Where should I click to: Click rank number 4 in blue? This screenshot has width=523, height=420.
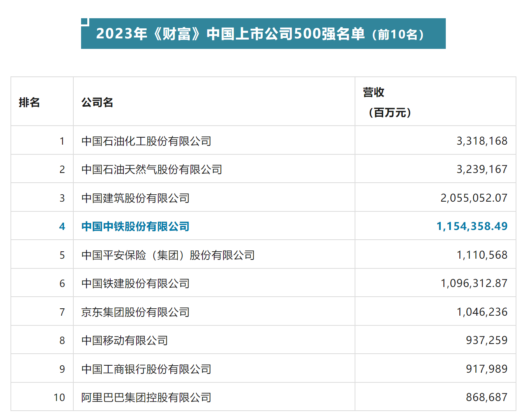pyautogui.click(x=62, y=226)
